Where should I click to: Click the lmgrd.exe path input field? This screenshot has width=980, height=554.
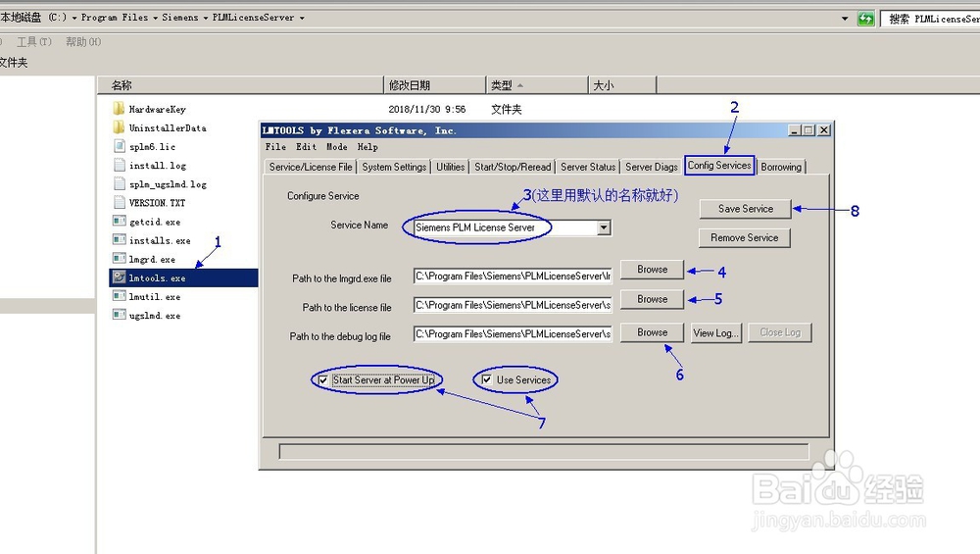coord(513,276)
